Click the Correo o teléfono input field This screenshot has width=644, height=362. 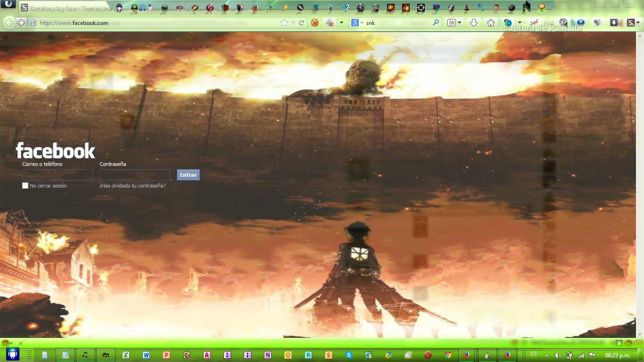(x=58, y=175)
